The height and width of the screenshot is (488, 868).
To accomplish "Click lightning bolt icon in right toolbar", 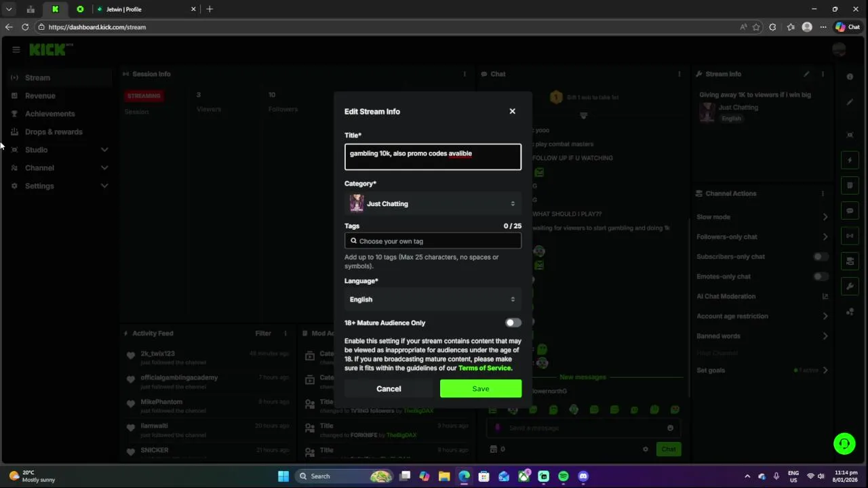I will click(x=850, y=161).
